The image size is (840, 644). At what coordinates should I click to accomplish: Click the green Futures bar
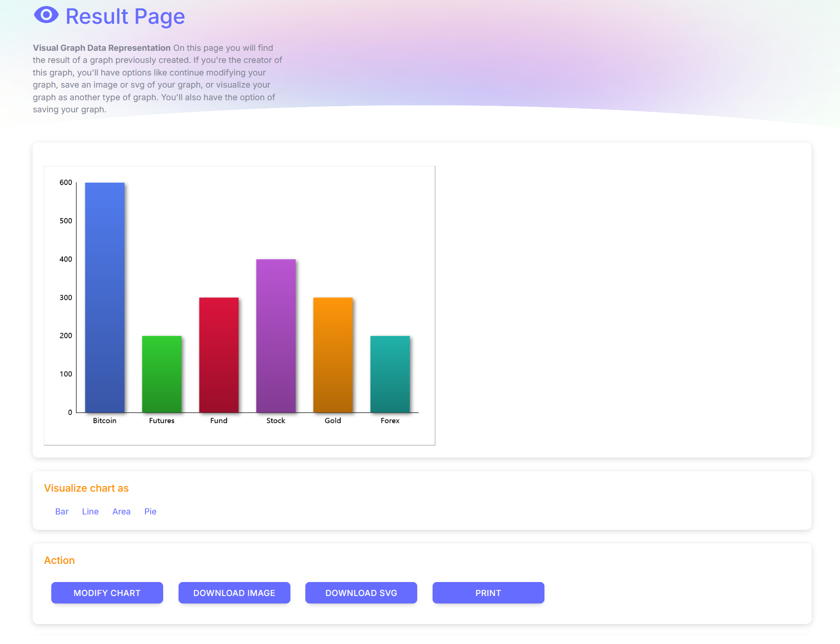[x=161, y=373]
